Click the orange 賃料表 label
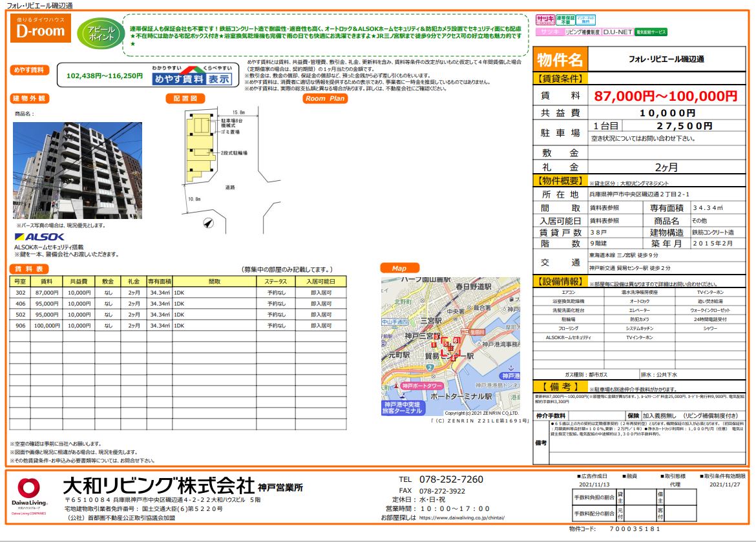The height and width of the screenshot is (542, 756). coord(29,269)
